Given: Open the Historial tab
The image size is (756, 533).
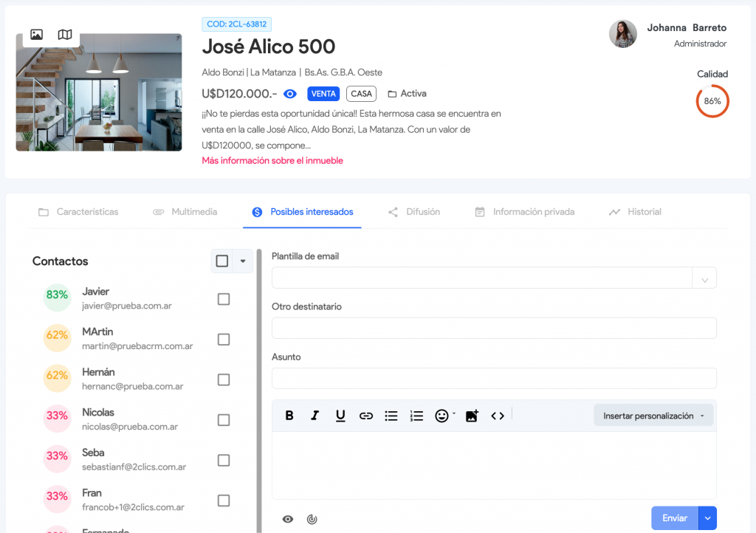Looking at the screenshot, I should 635,212.
